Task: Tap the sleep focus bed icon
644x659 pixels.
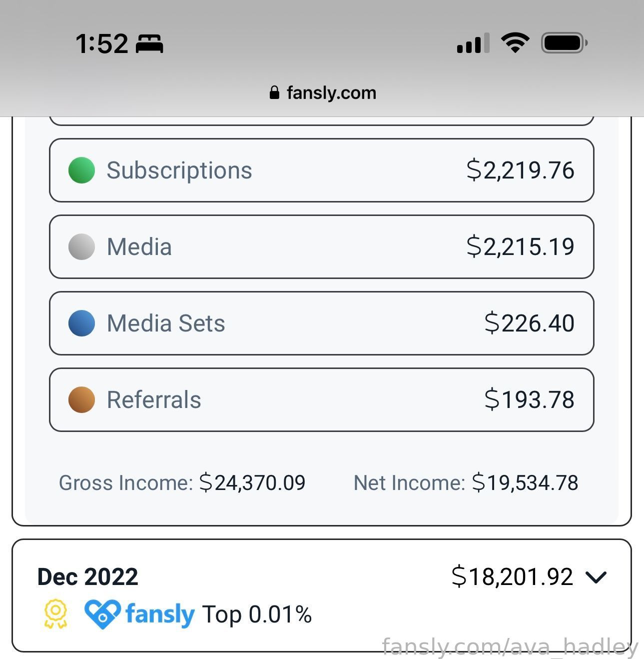Action: [x=149, y=44]
